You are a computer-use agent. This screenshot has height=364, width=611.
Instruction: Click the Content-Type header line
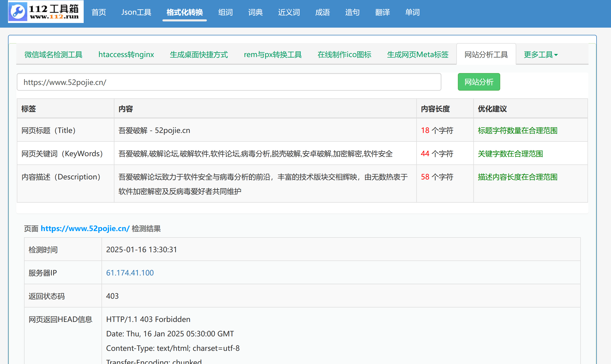point(173,348)
